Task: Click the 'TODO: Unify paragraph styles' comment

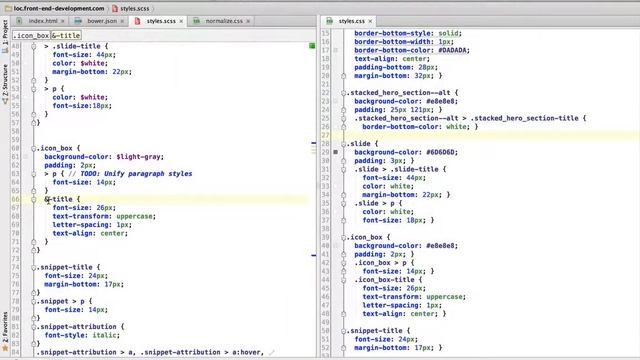Action: (x=136, y=173)
